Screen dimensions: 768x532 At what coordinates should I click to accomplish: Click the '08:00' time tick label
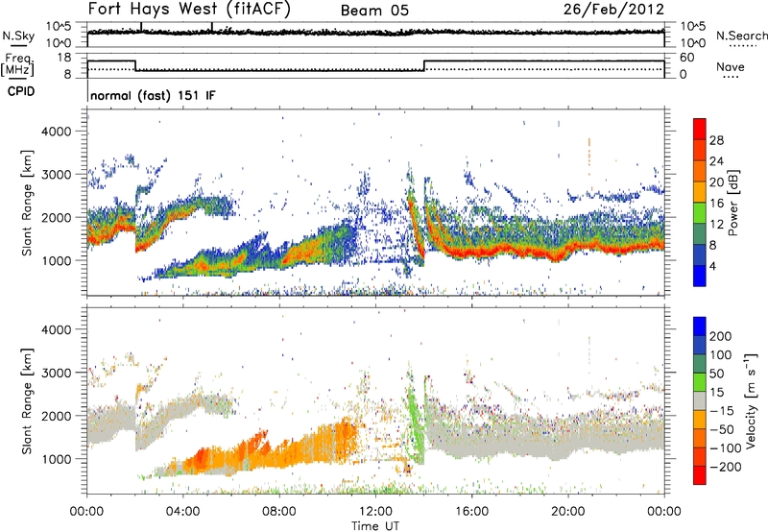pyautogui.click(x=279, y=512)
